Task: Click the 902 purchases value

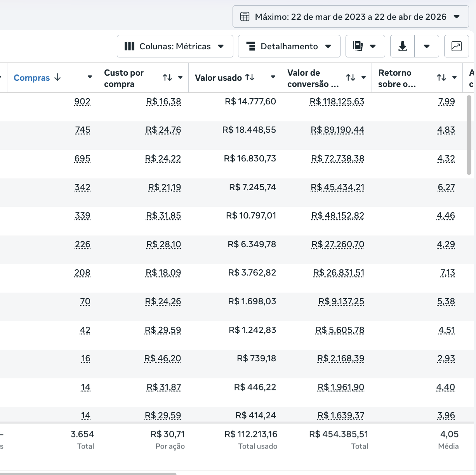Action: point(82,102)
